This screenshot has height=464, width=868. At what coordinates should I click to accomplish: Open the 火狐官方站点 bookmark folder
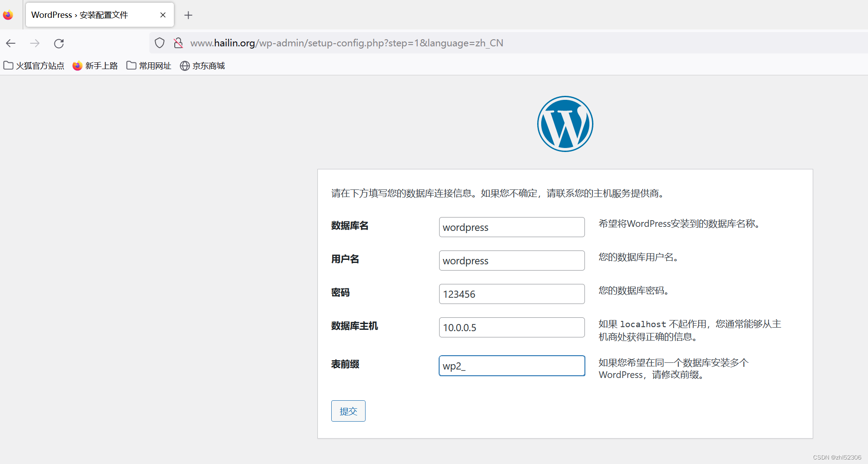(x=34, y=66)
